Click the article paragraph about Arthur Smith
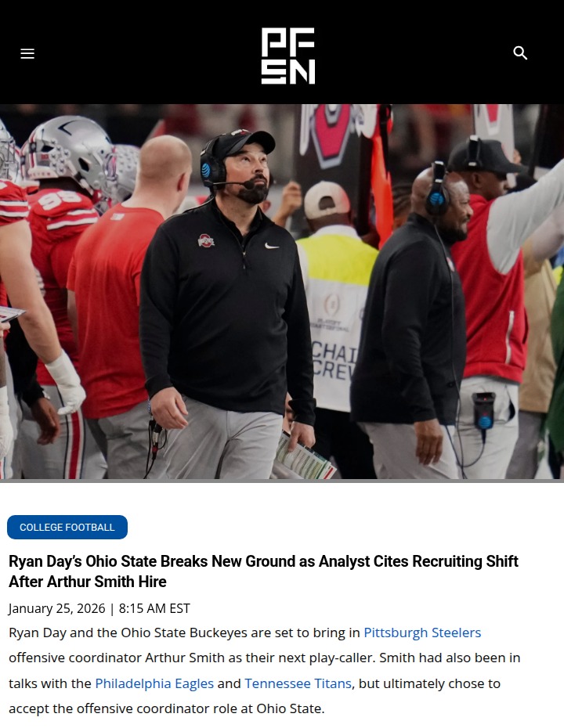The height and width of the screenshot is (728, 564). tap(264, 670)
